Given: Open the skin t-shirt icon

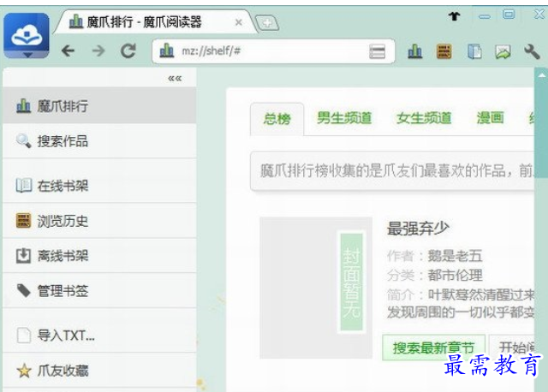Looking at the screenshot, I should click(x=455, y=15).
